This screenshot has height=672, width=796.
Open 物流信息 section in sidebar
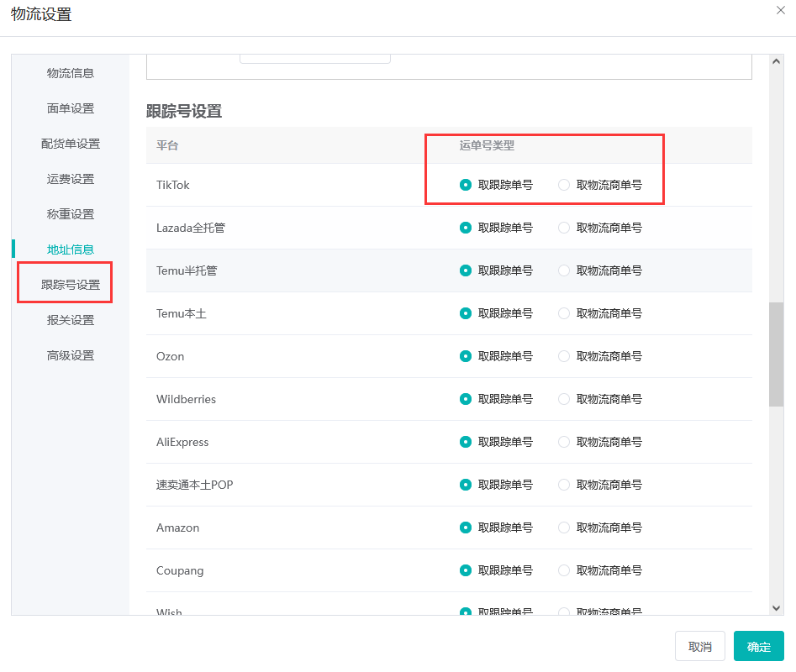coord(71,73)
